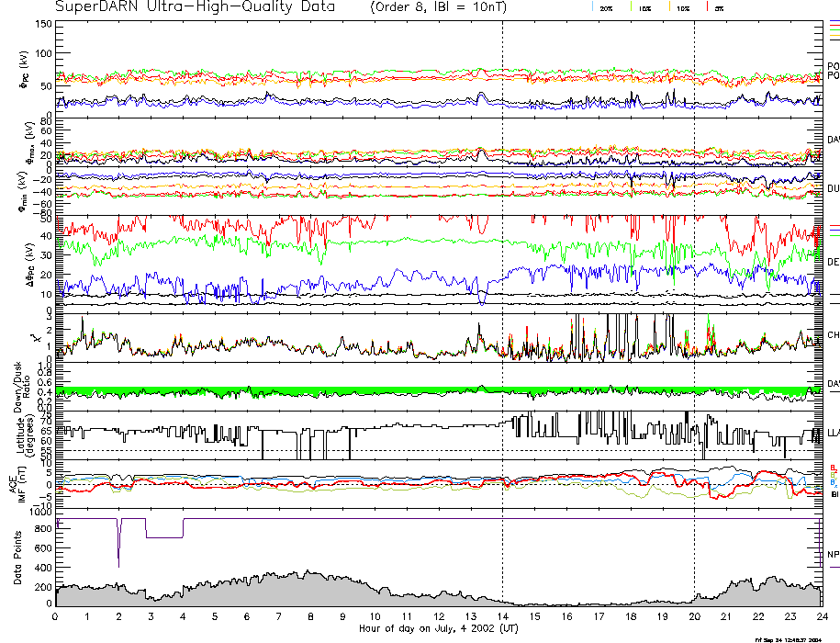Click the 'Hour of day on July, 4 2002' label
The image size is (840, 643).
coord(439,629)
